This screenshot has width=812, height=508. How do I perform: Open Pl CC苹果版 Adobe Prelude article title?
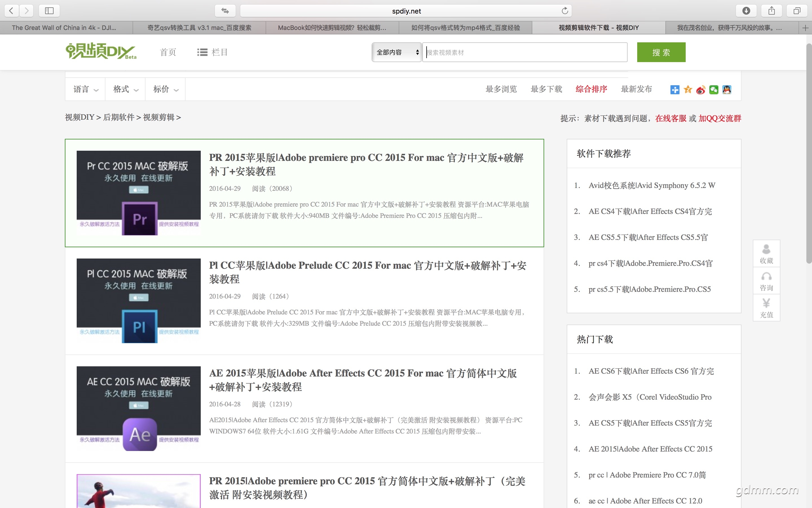pyautogui.click(x=367, y=272)
